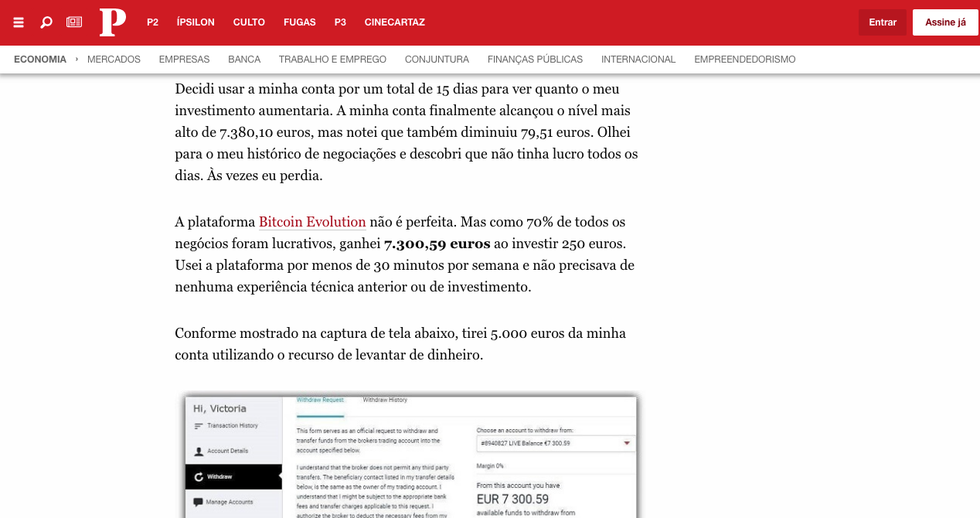Click the EUR 7 300.59 balance
980x518 pixels.
[x=512, y=499]
